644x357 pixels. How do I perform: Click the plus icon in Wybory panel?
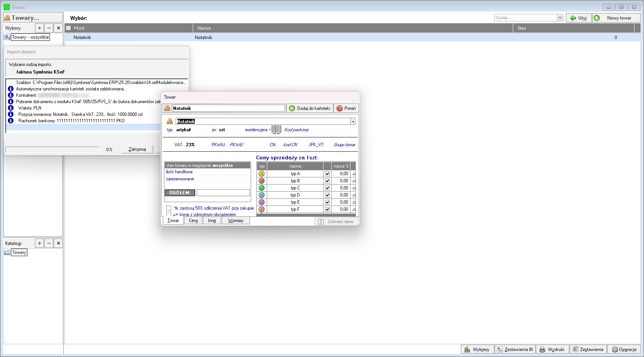(39, 28)
